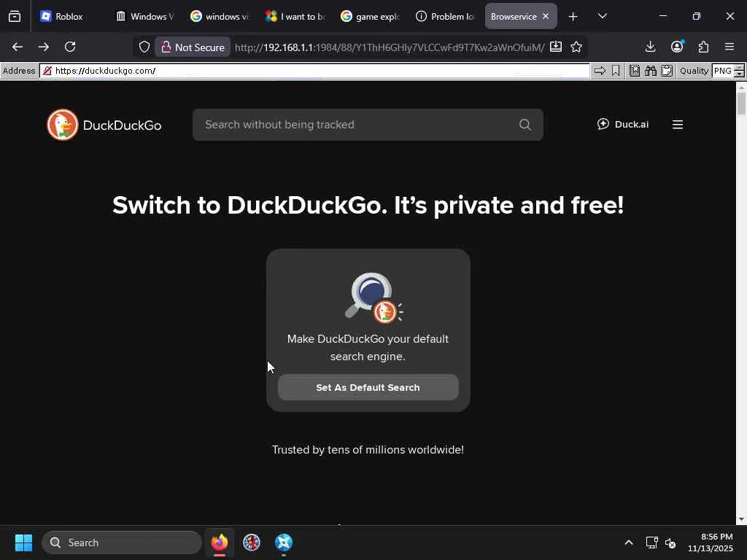
Task: Open the Firefox View tab-overview icon
Action: 15,17
